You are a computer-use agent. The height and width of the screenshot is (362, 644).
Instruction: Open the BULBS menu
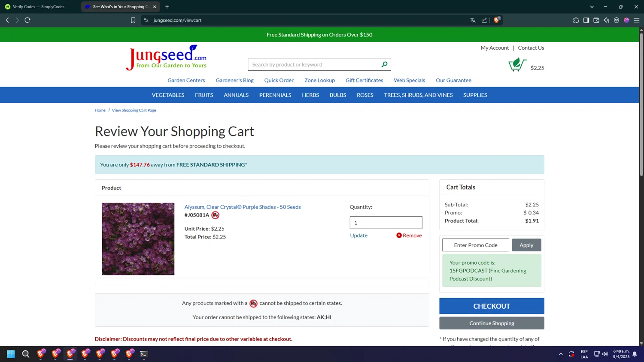pyautogui.click(x=338, y=95)
